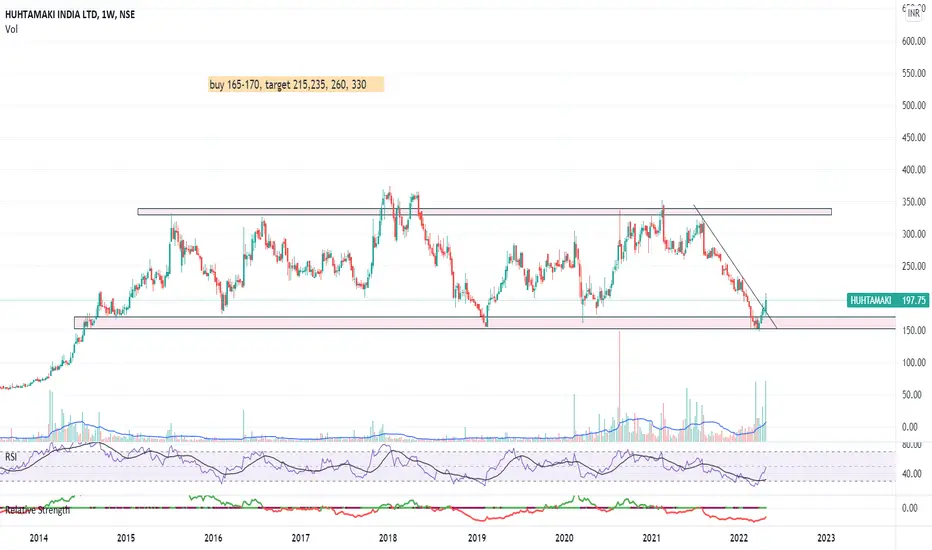Click the 300.00 price axis label

pos(914,234)
